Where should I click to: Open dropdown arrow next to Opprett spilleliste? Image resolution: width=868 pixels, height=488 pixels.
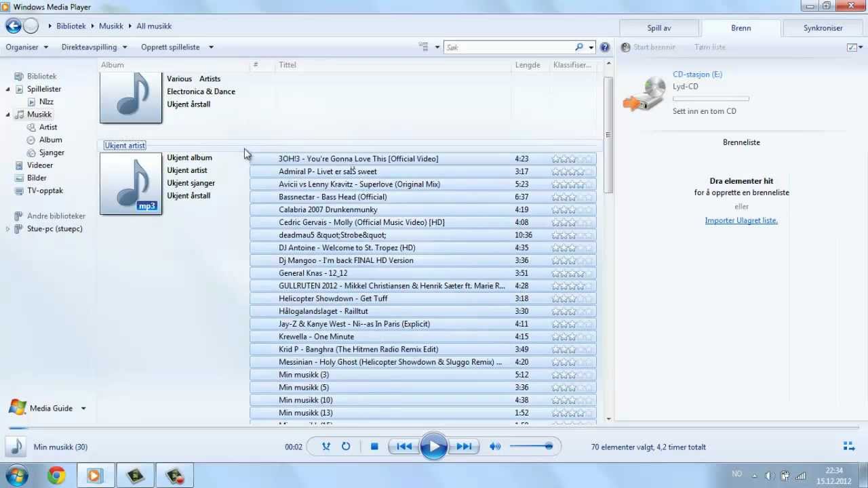point(211,47)
